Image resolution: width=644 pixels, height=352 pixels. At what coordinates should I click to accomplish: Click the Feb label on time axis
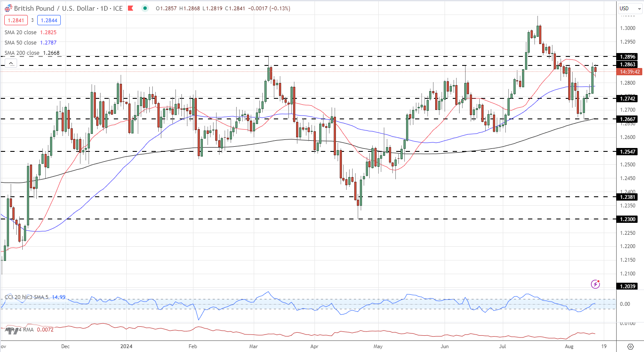coord(193,346)
